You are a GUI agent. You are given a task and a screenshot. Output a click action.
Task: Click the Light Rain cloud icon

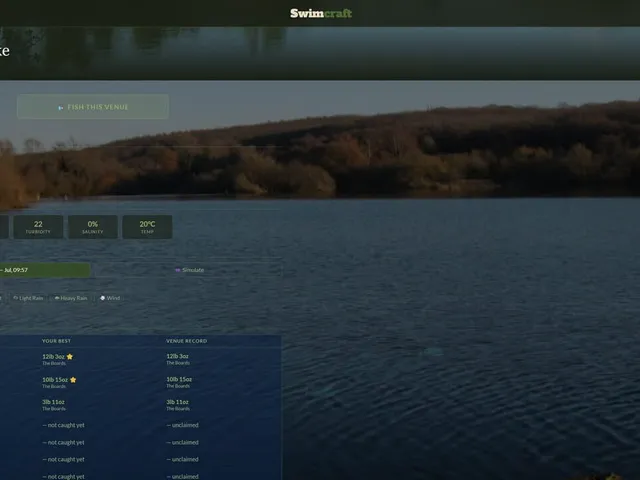(16, 298)
